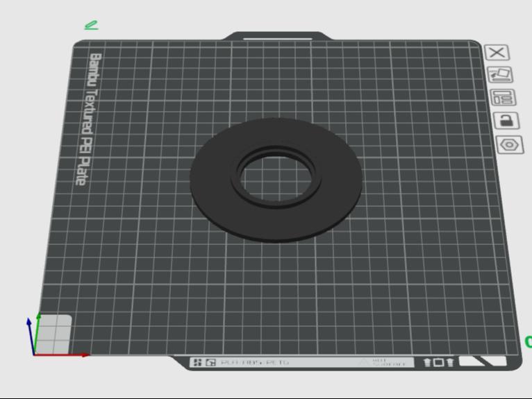Screen dimensions: 532x399
Task: Toggle the plate lock icon
Action: coord(506,121)
